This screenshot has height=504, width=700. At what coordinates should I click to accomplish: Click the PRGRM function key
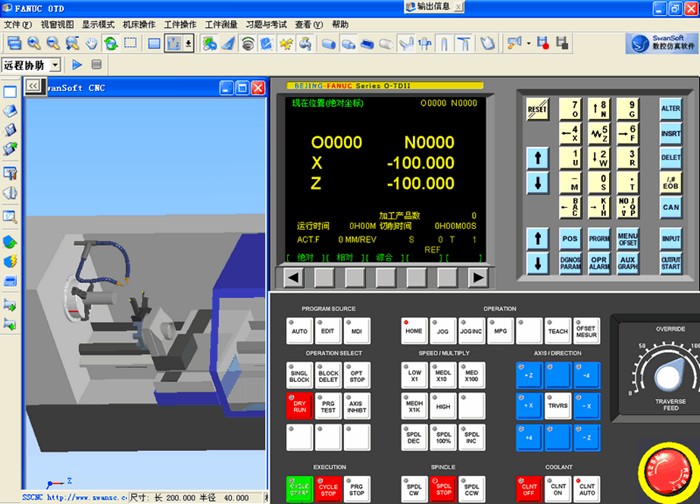pyautogui.click(x=599, y=239)
